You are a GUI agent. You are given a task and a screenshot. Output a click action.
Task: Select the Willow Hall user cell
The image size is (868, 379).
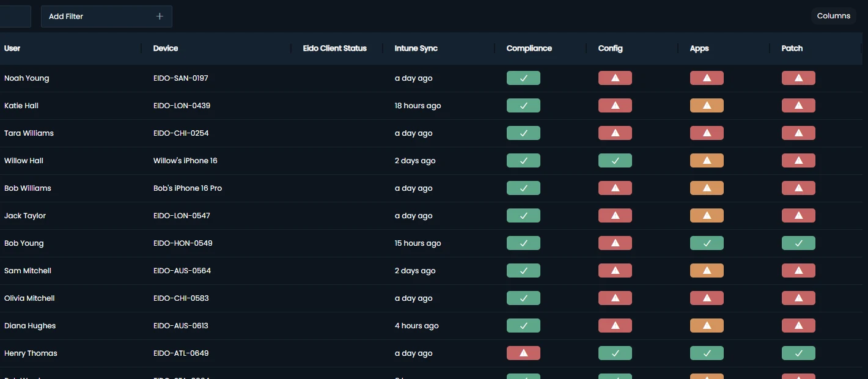pyautogui.click(x=24, y=161)
